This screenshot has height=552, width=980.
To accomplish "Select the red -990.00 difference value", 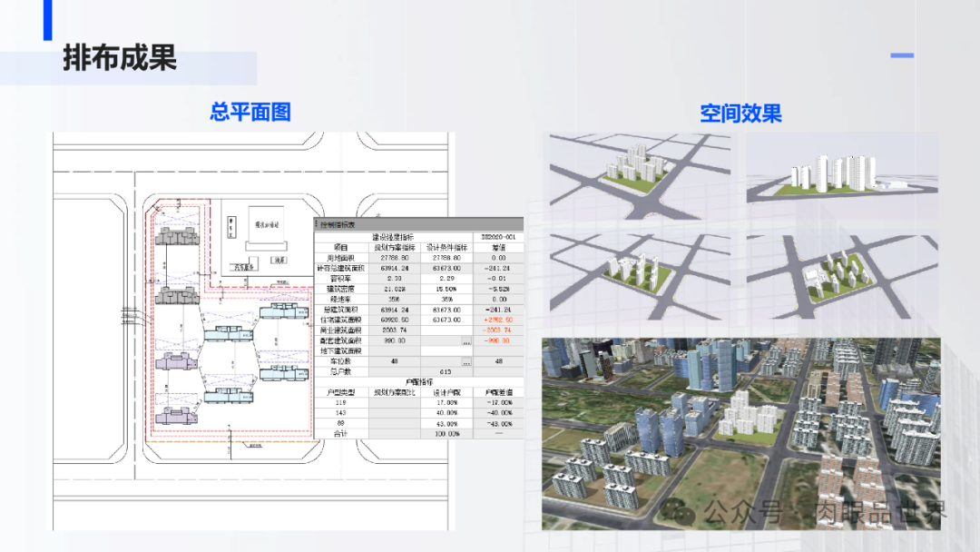I will click(497, 340).
